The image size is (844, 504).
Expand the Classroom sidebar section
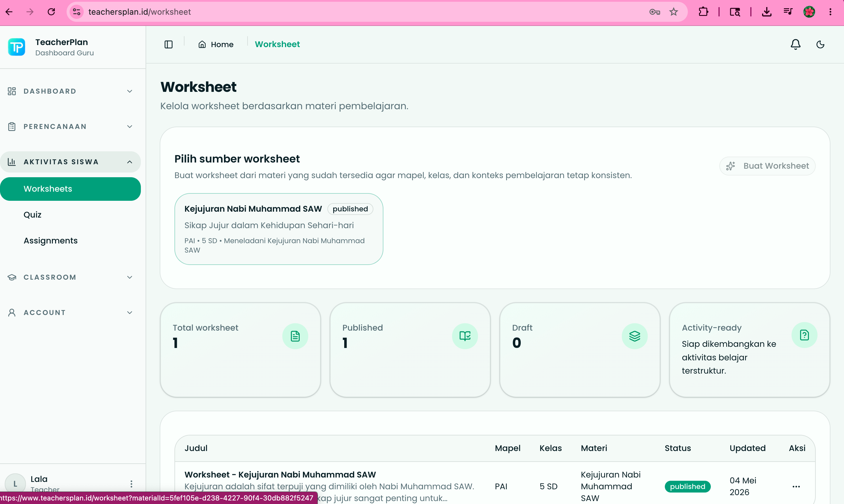pyautogui.click(x=70, y=277)
